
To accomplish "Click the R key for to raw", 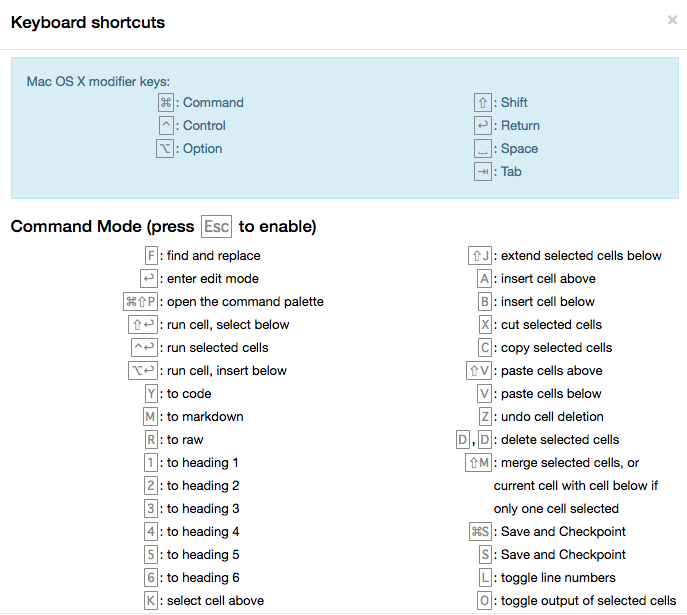I will (x=151, y=439).
